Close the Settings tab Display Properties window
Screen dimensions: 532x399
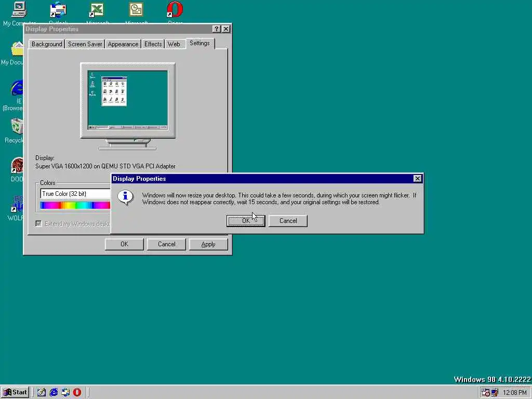[226, 29]
